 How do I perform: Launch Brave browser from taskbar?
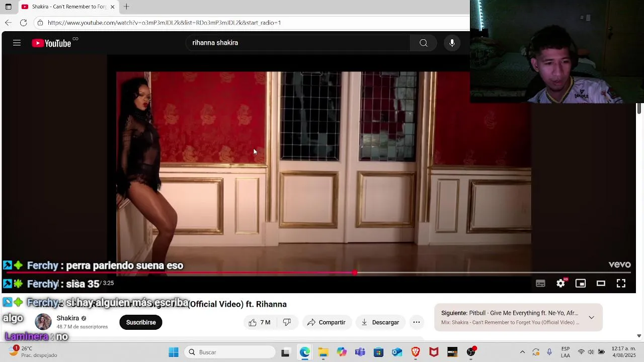416,352
